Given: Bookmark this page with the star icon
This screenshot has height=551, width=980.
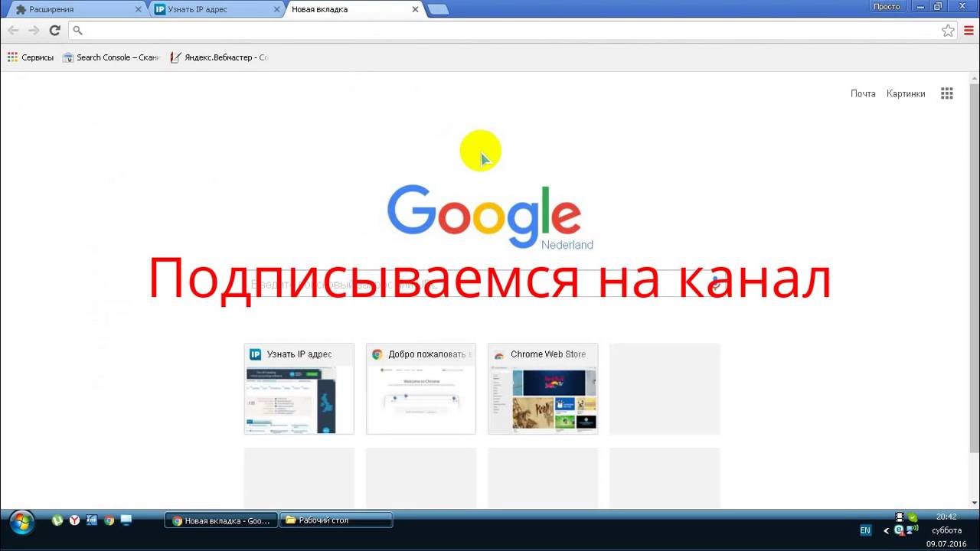Looking at the screenshot, I should point(948,31).
